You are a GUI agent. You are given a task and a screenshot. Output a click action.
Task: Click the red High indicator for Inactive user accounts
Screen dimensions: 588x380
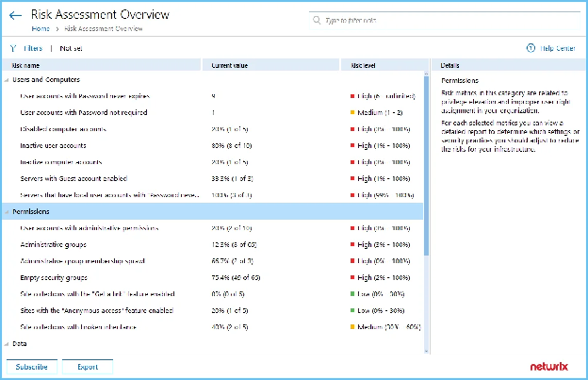point(352,145)
